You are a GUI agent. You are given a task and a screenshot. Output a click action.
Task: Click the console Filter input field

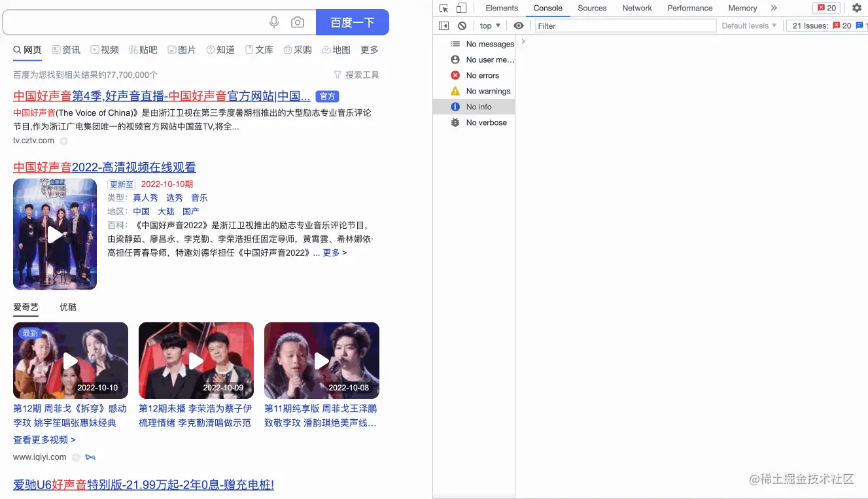click(x=626, y=26)
